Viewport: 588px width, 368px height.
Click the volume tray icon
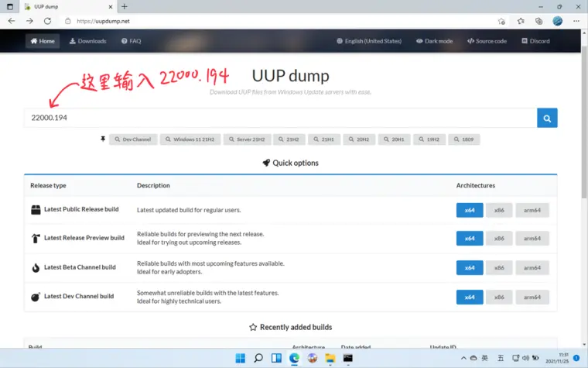coord(526,358)
